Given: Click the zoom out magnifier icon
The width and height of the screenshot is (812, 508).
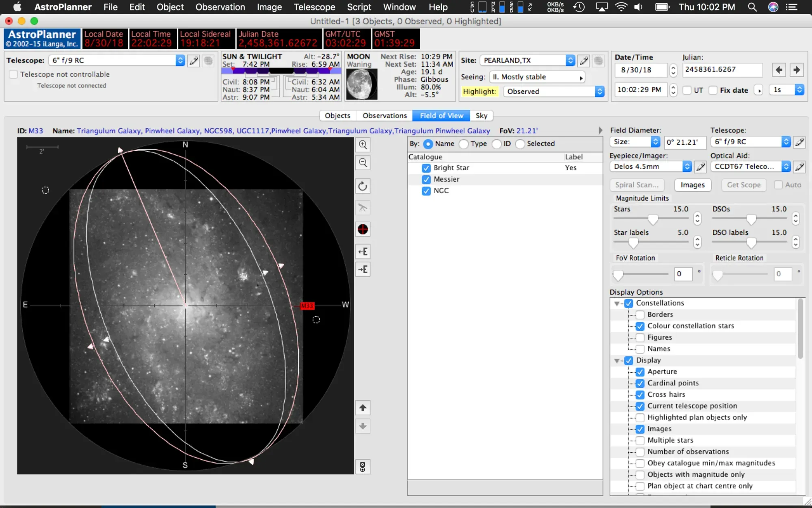Looking at the screenshot, I should (x=363, y=163).
